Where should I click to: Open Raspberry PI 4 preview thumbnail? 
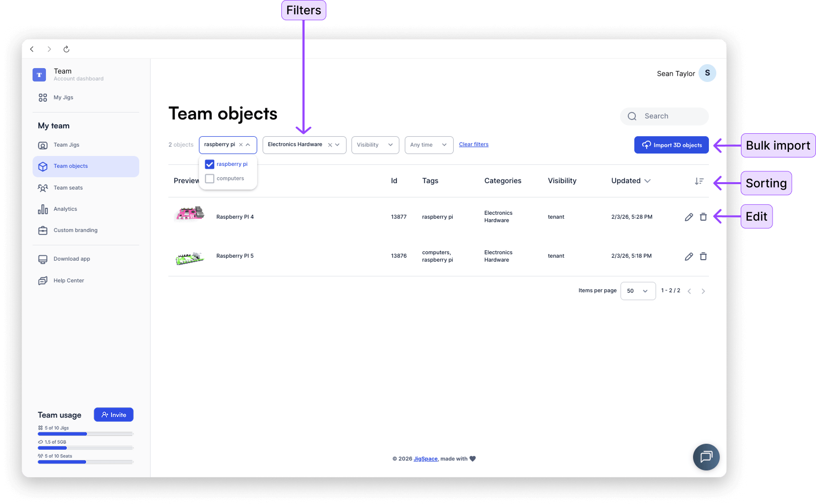(x=189, y=213)
